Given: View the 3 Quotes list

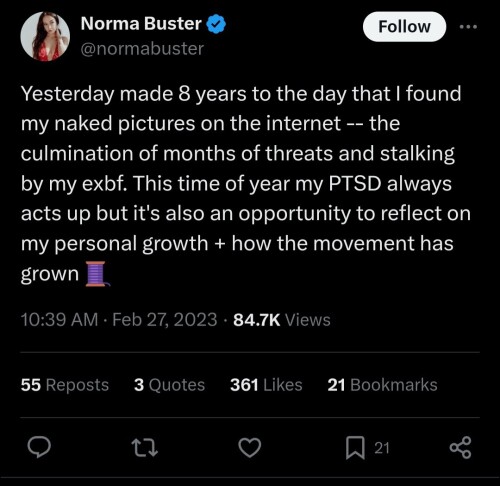Looking at the screenshot, I should pos(169,385).
